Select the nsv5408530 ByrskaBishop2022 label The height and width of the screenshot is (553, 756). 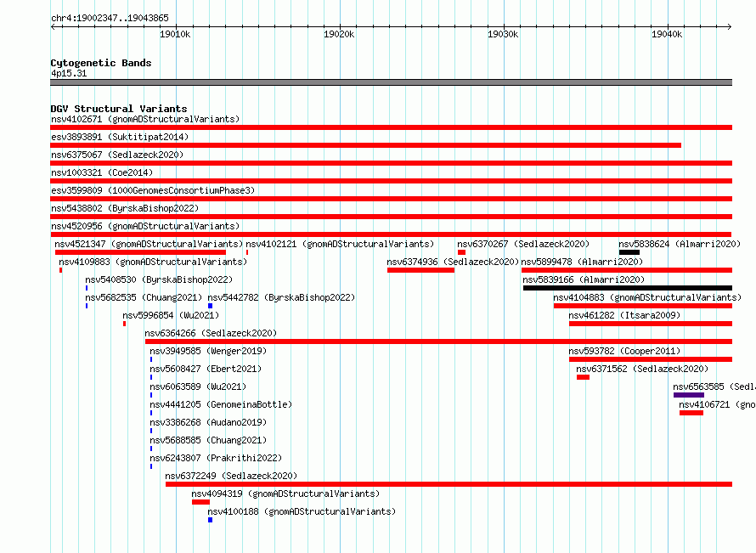[159, 279]
